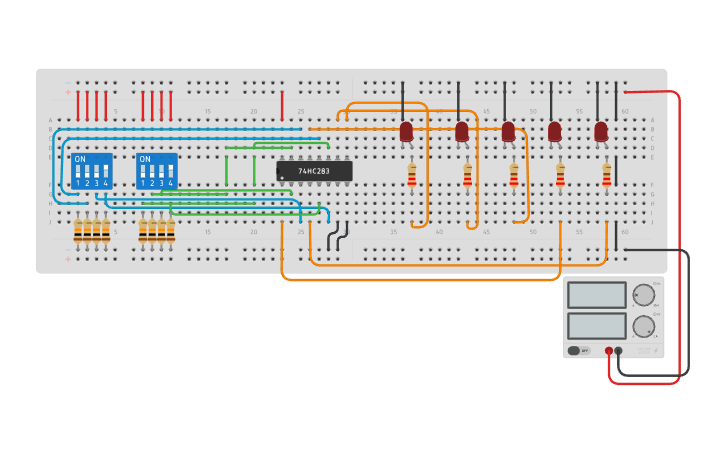Select the middle red LED
Screen dimensions: 725x453
tap(508, 134)
